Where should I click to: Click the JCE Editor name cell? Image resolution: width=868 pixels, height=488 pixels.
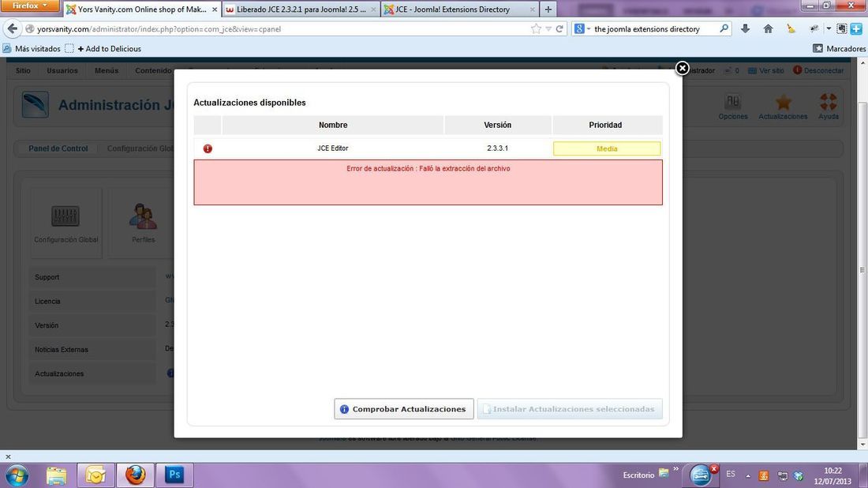[333, 148]
